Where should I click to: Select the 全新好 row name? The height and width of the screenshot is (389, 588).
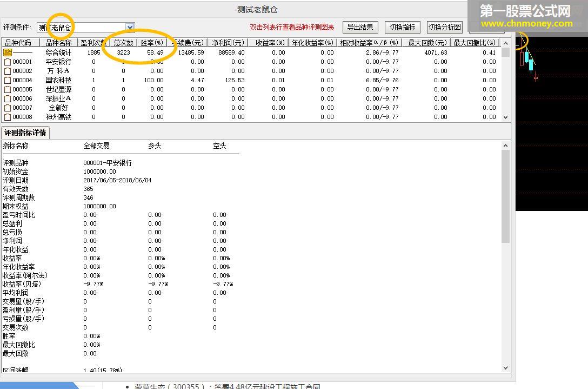(58, 108)
